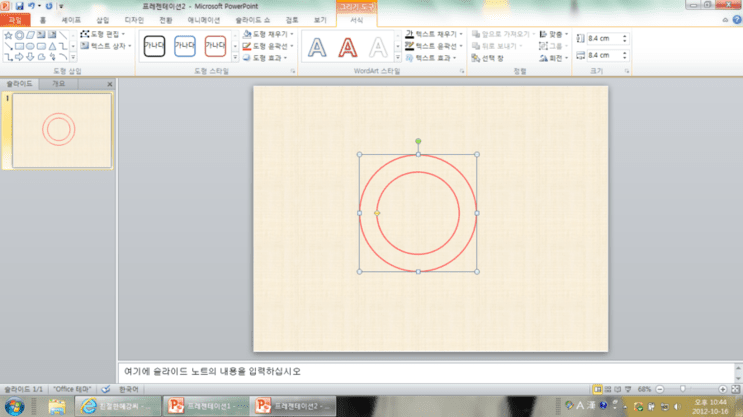743x417 pixels.
Task: Switch to the 개요 outline tab
Action: coord(58,84)
